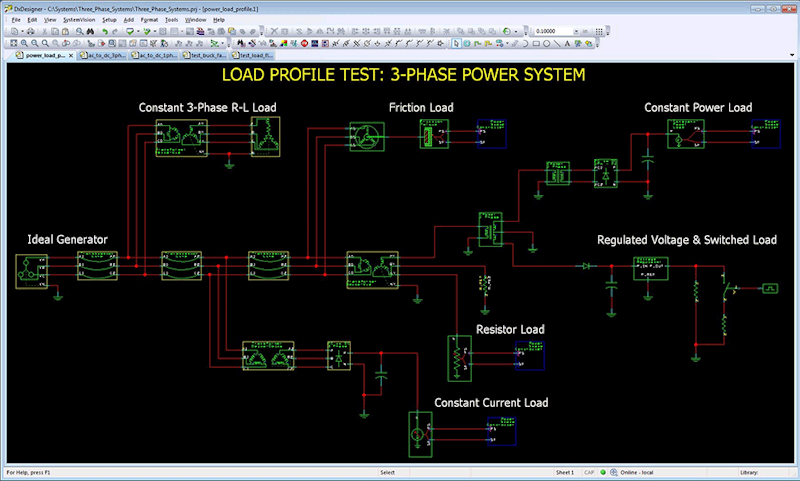Click the Ideal Generator source symbol

pos(32,272)
